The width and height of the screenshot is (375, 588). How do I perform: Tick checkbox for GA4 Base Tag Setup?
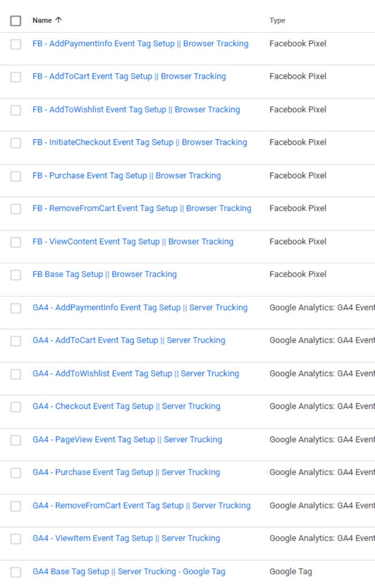coord(16,572)
